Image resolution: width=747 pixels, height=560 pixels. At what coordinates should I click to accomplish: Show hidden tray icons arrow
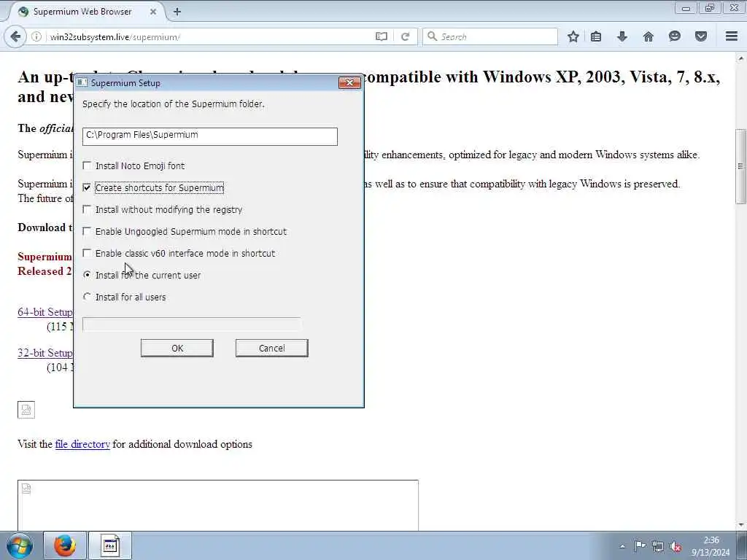pyautogui.click(x=622, y=546)
